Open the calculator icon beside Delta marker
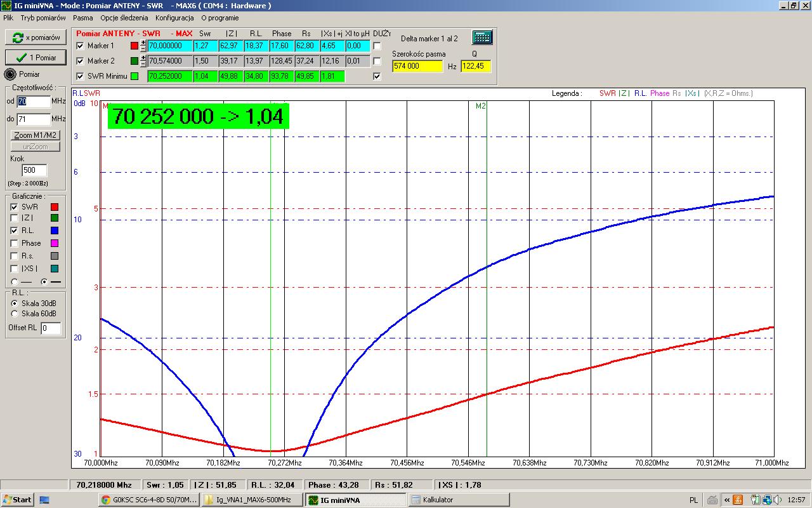This screenshot has width=812, height=508. [482, 37]
